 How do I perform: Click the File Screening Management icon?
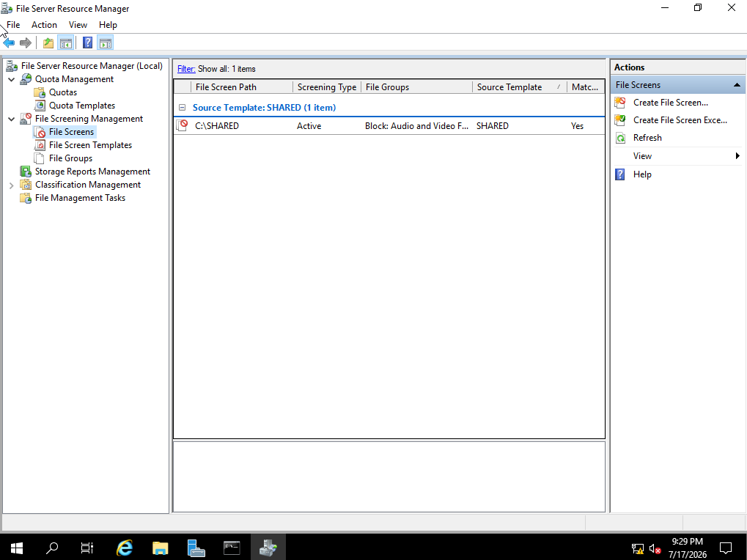pos(26,119)
